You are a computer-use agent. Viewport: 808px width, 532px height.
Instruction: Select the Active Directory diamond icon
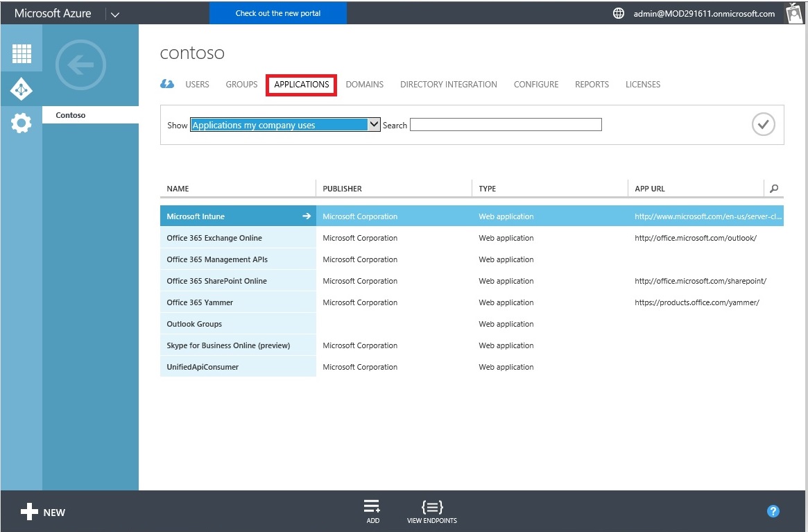tap(22, 89)
